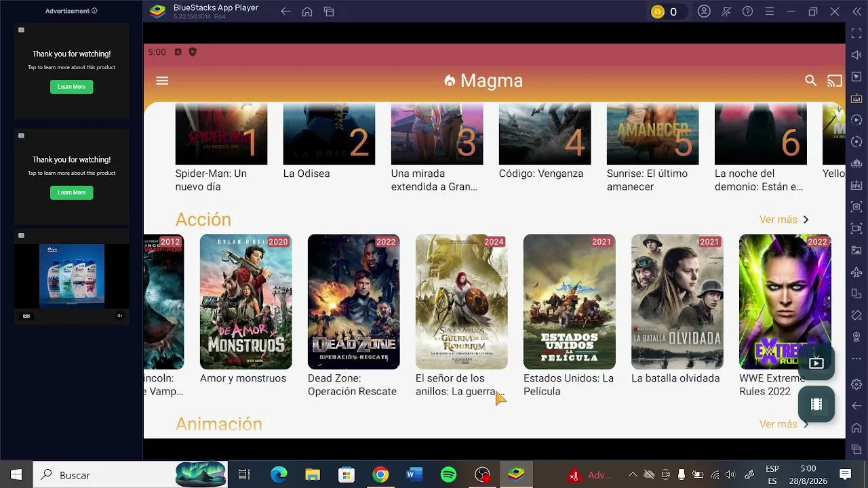The height and width of the screenshot is (488, 868).
Task: Click the Acción section heading
Action: 203,220
